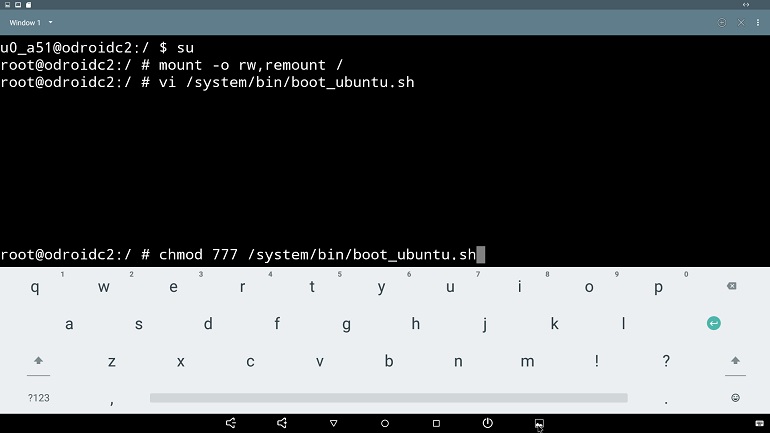Tap the left Shift key
This screenshot has width=770, height=433.
pyautogui.click(x=38, y=361)
